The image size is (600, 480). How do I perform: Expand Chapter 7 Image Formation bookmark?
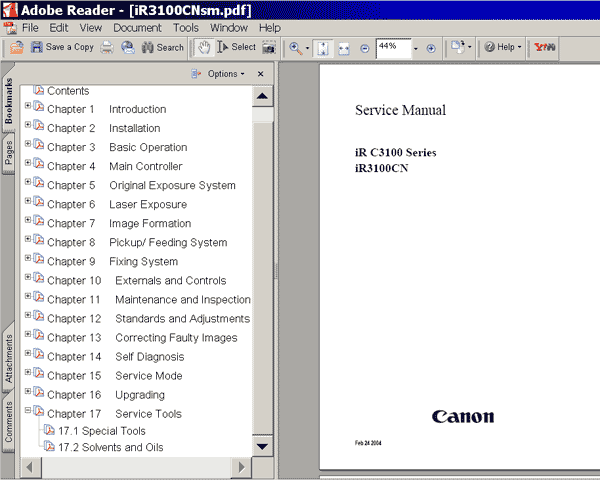coord(28,220)
